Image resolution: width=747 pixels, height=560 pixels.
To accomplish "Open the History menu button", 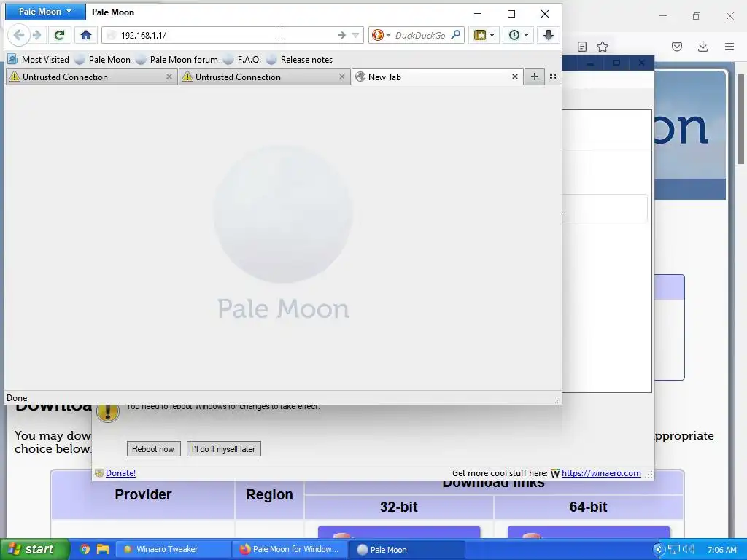I will pos(519,35).
